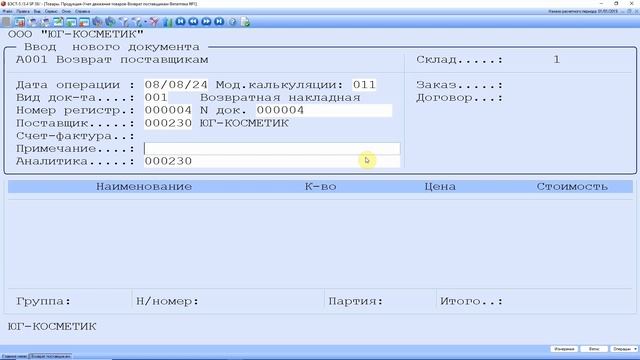Click the grey first toolbar icon
This screenshot has width=640, height=360.
coord(6,22)
